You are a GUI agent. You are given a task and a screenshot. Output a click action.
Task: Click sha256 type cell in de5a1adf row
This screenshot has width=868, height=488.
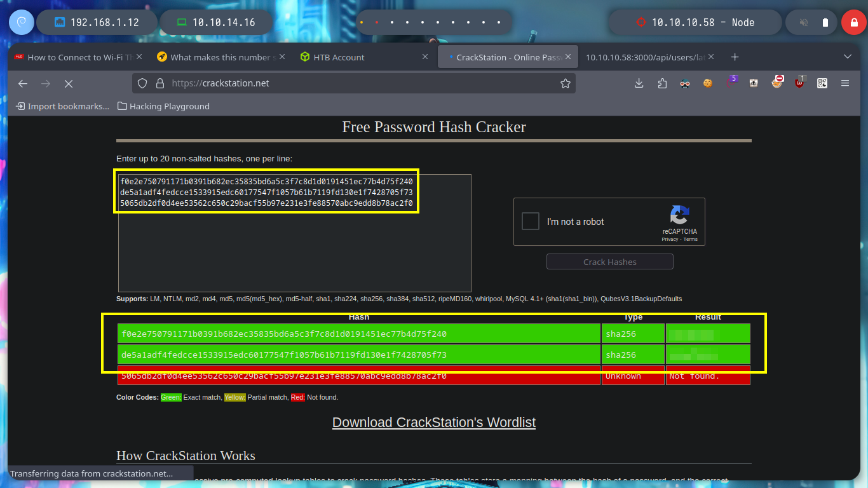coord(633,355)
